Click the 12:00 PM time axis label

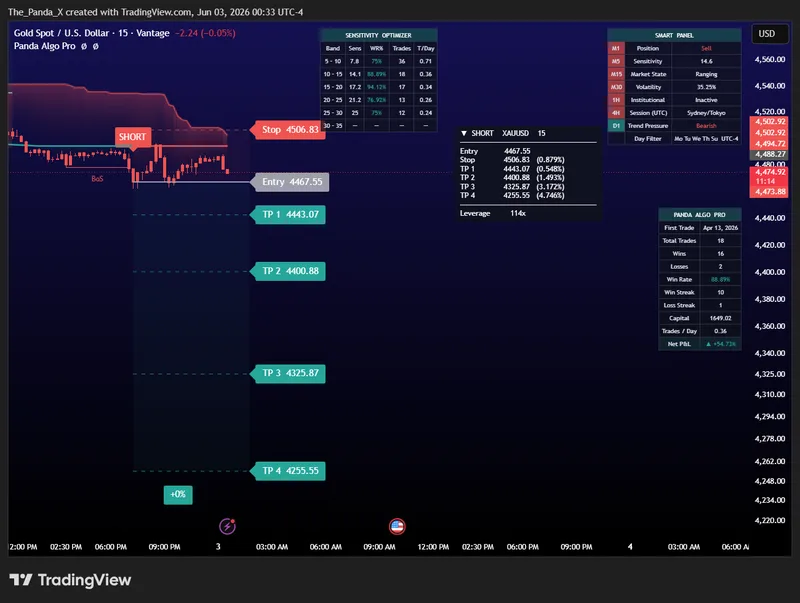[433, 547]
